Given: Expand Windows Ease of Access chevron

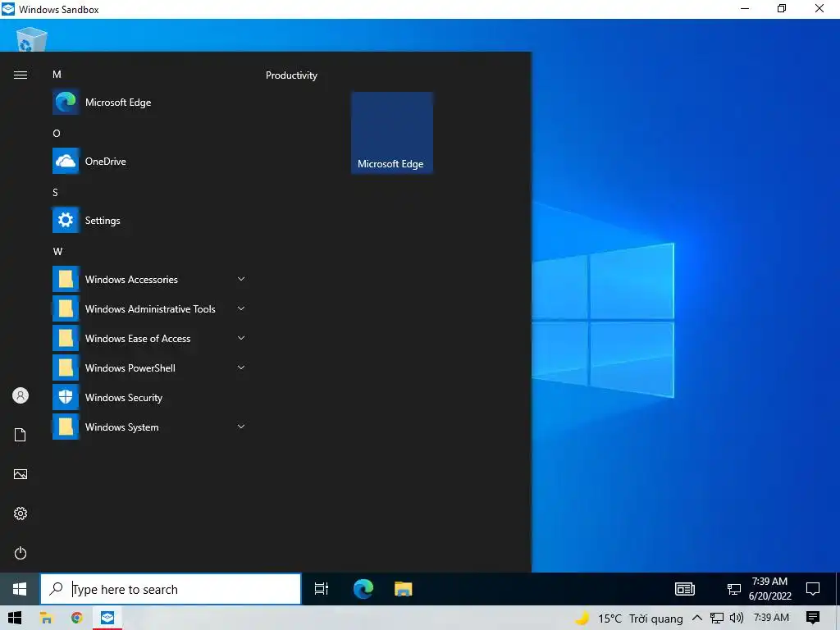Looking at the screenshot, I should pyautogui.click(x=241, y=338).
